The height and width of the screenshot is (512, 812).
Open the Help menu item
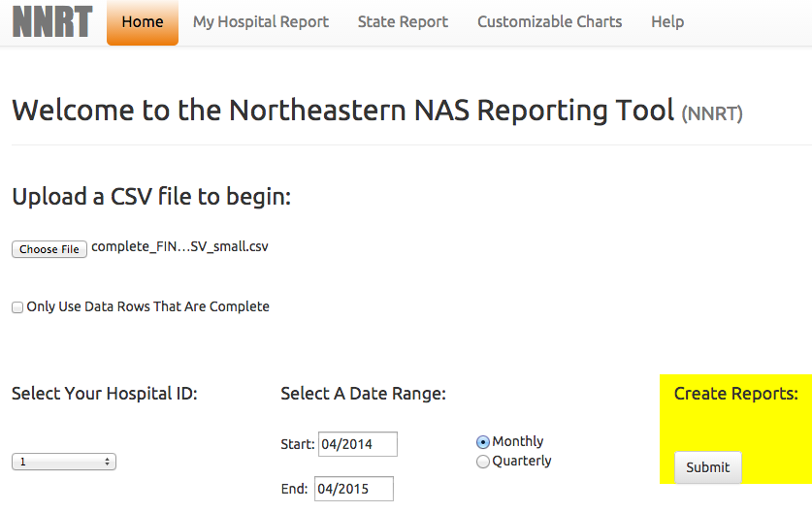tap(667, 21)
